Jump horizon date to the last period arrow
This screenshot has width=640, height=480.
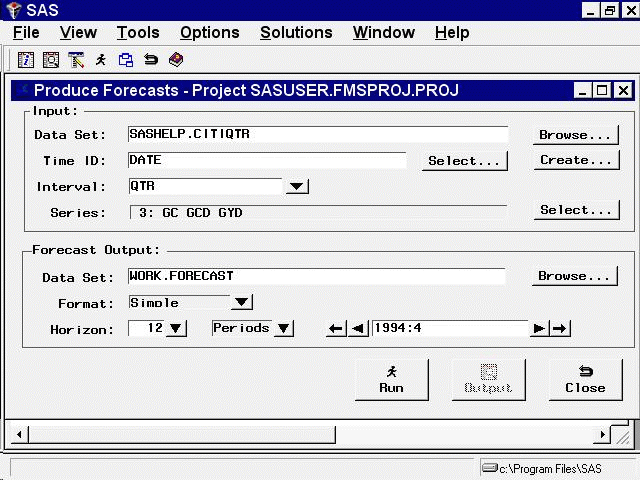click(561, 329)
